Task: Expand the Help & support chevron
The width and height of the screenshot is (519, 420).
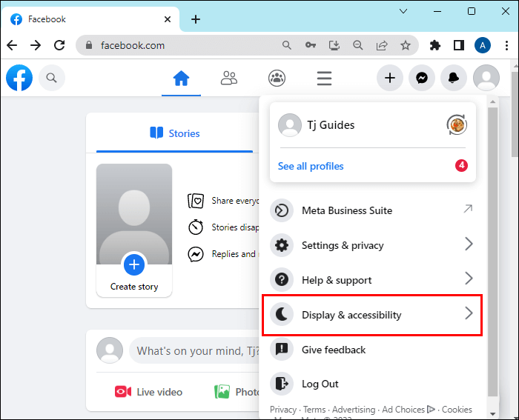Action: 469,279
